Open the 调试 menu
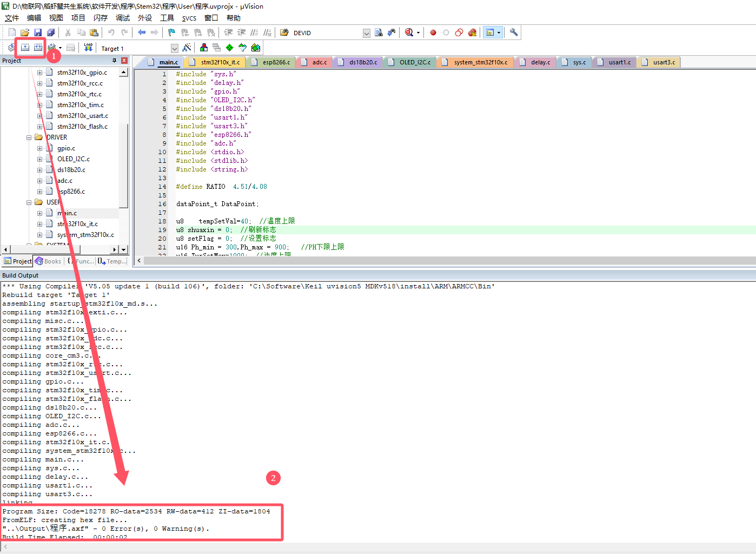Image resolution: width=756 pixels, height=554 pixels. click(123, 18)
